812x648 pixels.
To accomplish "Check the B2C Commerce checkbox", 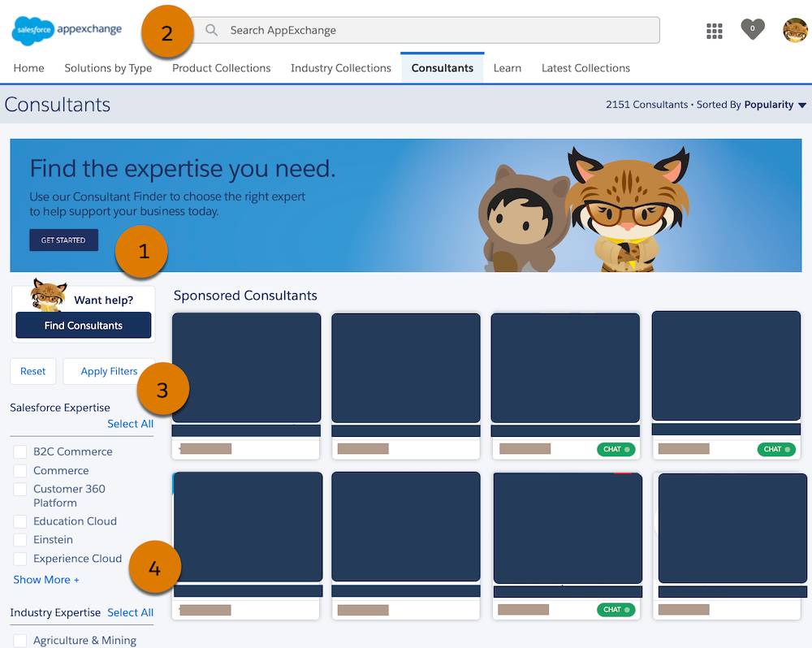I will tap(20, 451).
